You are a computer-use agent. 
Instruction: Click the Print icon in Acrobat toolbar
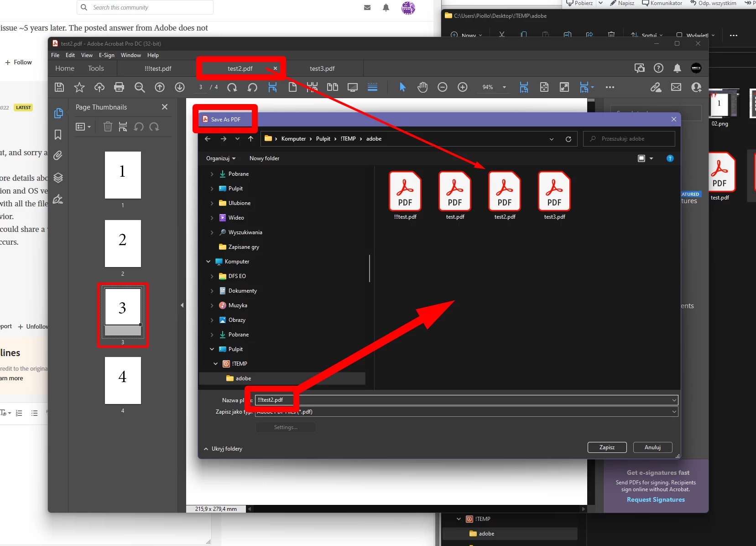119,87
